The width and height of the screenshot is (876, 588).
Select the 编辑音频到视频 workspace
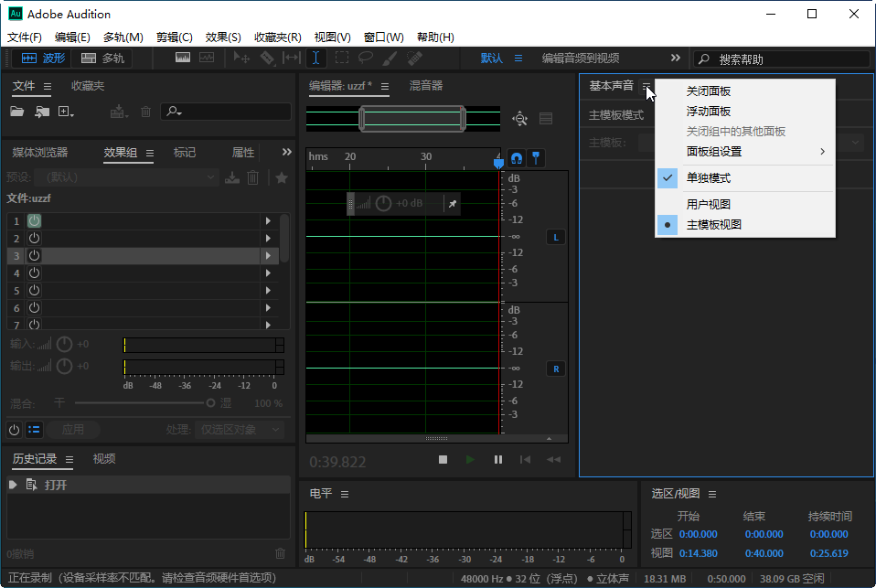(x=581, y=59)
